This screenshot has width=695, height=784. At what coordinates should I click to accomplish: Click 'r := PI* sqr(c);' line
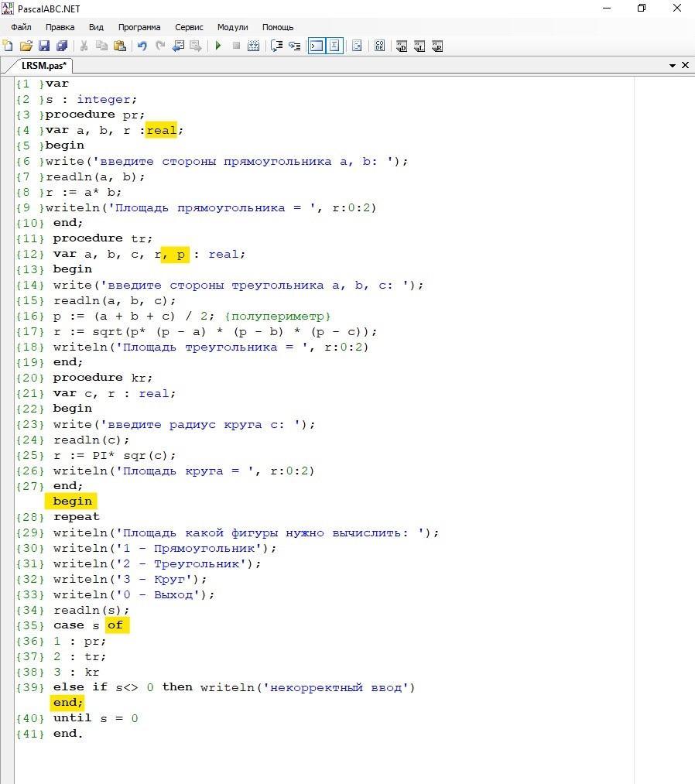[x=115, y=456]
